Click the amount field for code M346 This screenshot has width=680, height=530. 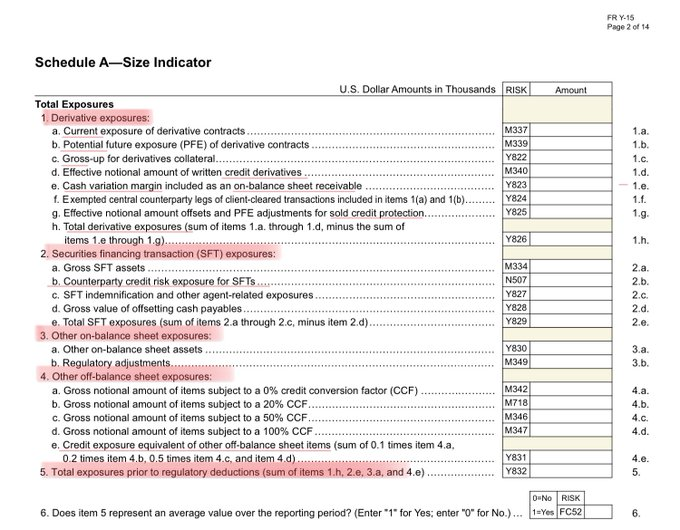(571, 416)
